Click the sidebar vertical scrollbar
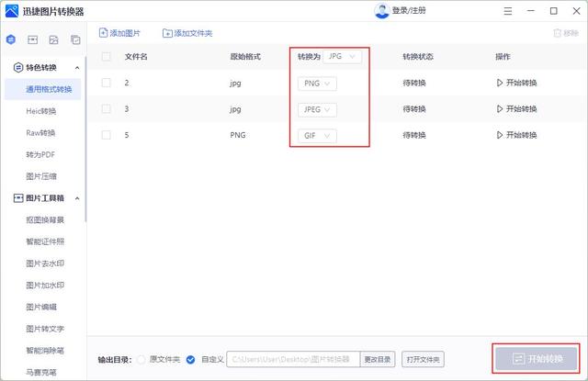 pos(85,139)
